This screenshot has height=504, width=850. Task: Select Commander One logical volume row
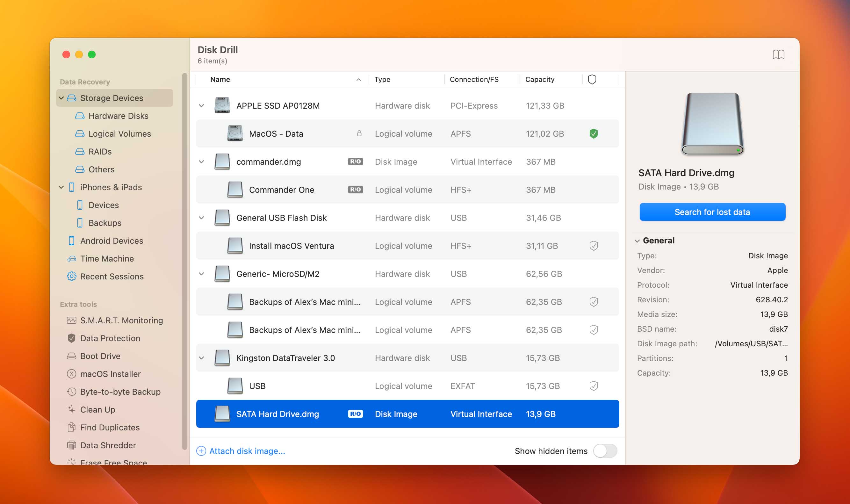coord(407,190)
